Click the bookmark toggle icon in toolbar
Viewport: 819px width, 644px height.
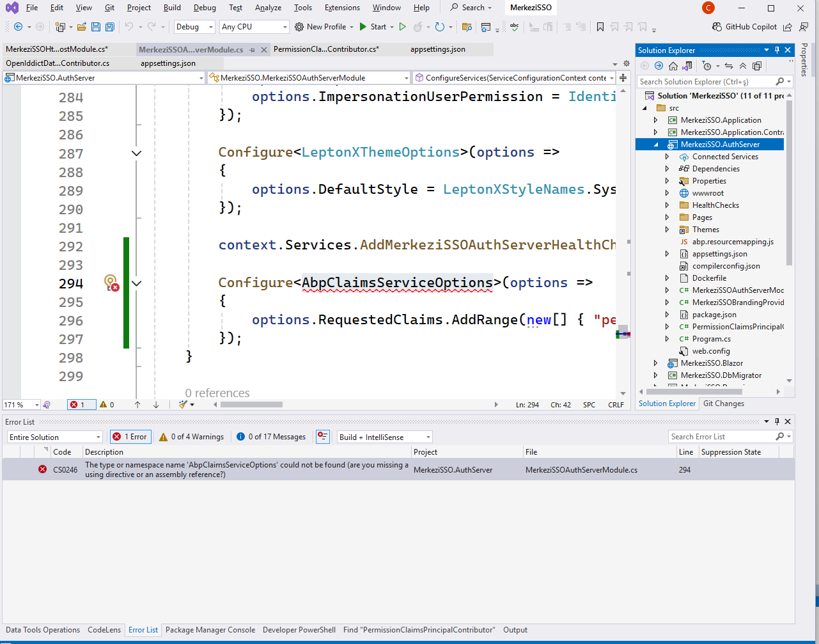click(x=600, y=27)
